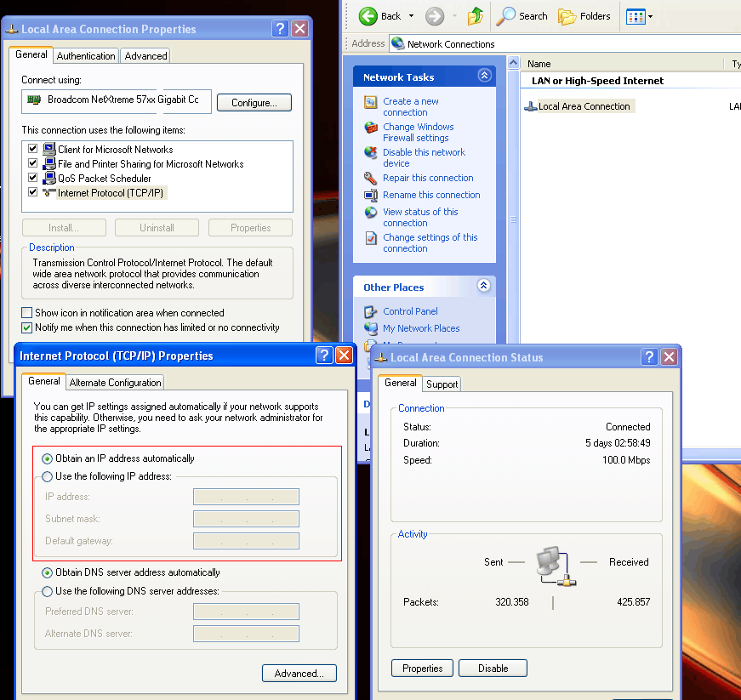Click the IP address input field
The height and width of the screenshot is (700, 741).
[246, 497]
